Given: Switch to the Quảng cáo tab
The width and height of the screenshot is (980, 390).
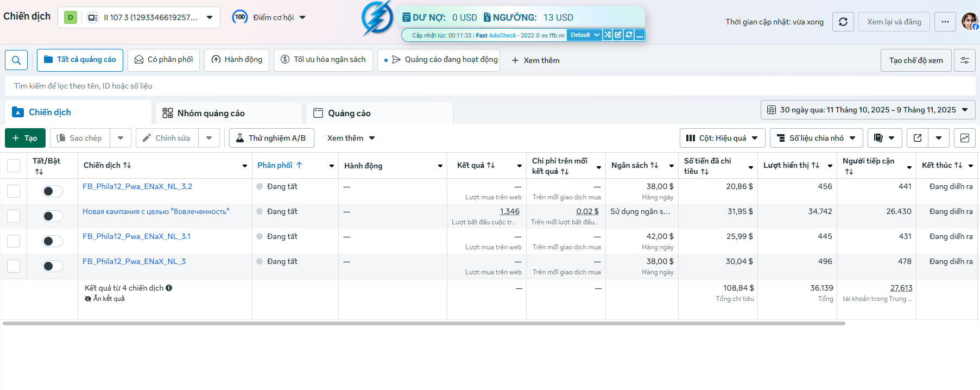Looking at the screenshot, I should 379,113.
